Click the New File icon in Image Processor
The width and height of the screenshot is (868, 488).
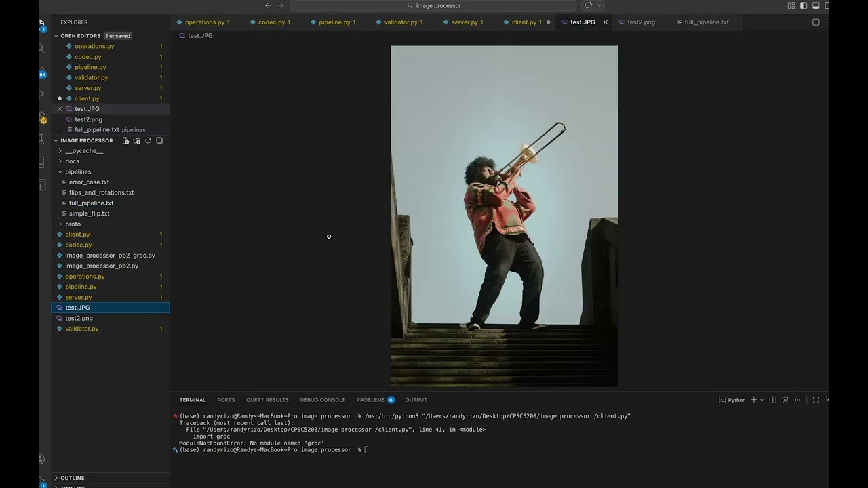click(125, 140)
